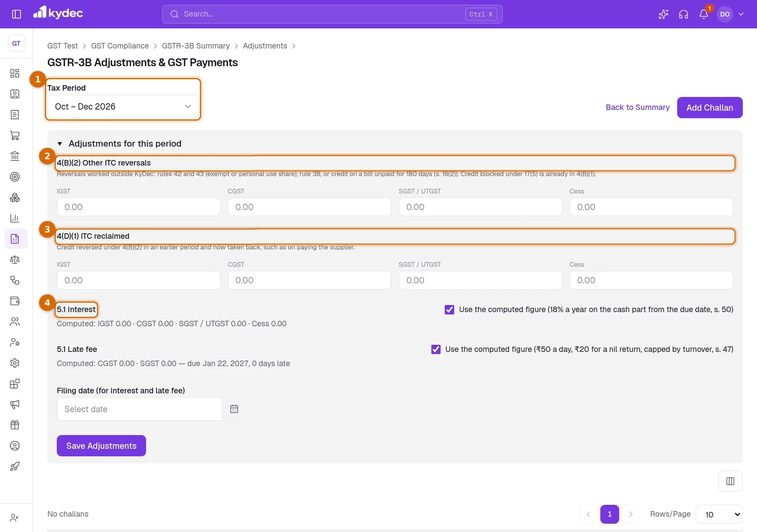Toggle the column chooser icon button
Viewport: 757px width, 532px height.
tap(730, 481)
